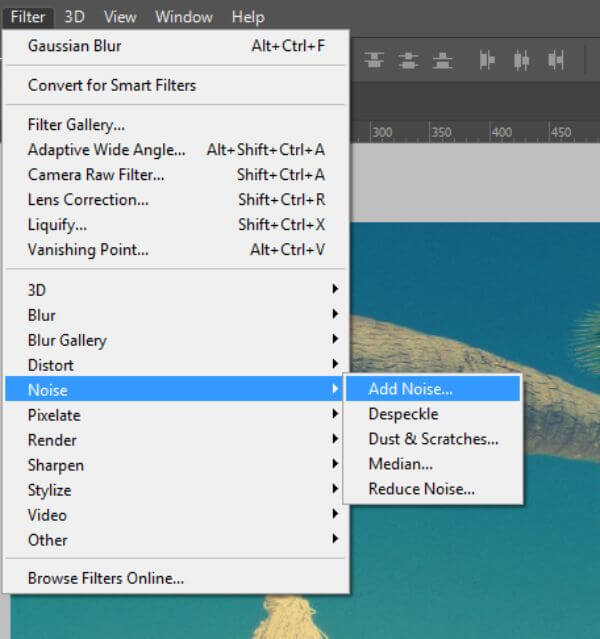Screen dimensions: 600x639
Task: Expand the Pixelate submenu
Action: click(x=176, y=415)
